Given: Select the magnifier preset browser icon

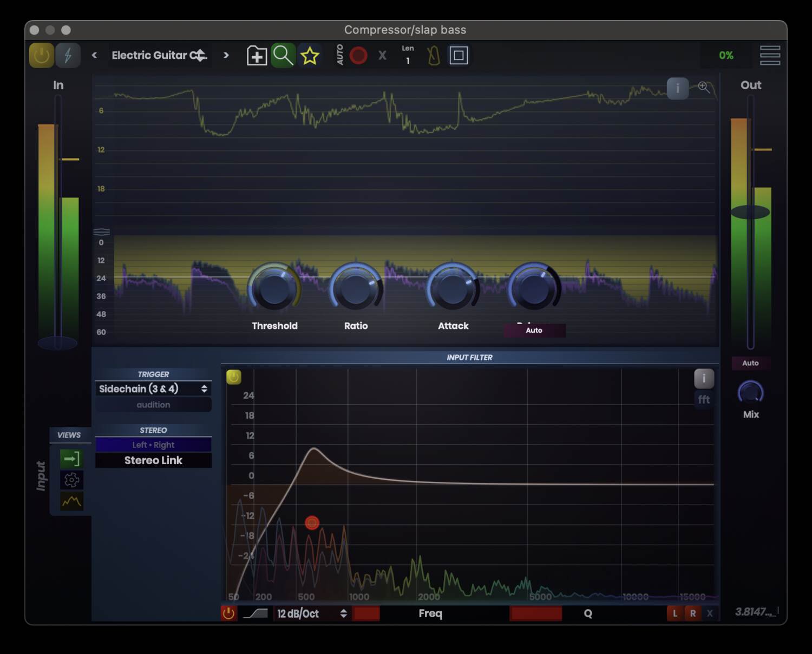Looking at the screenshot, I should coord(283,55).
